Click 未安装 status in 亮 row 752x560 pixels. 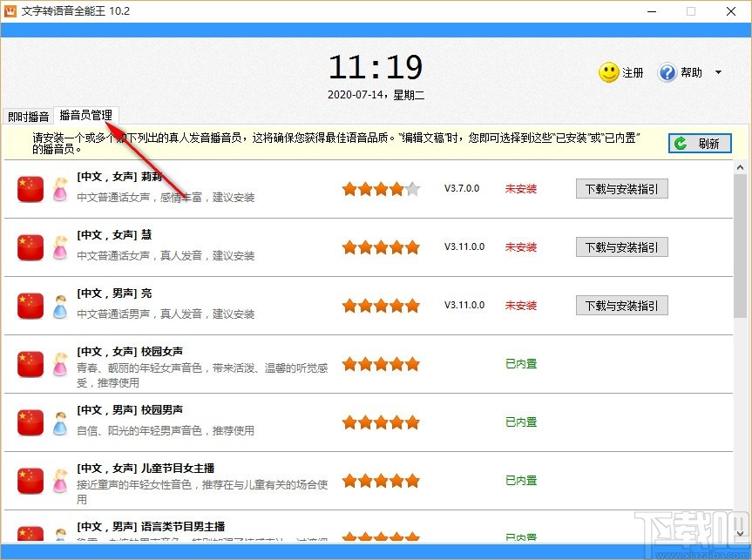point(521,306)
